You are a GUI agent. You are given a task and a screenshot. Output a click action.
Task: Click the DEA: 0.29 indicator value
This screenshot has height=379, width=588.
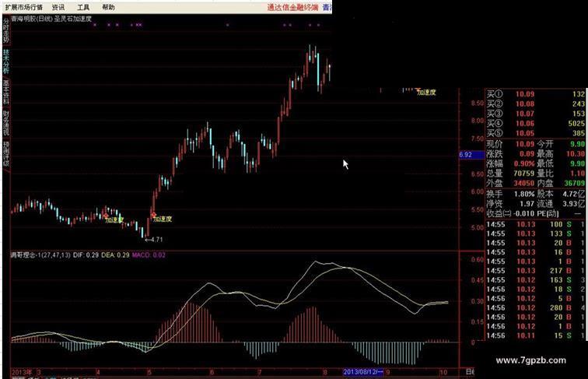pos(115,254)
